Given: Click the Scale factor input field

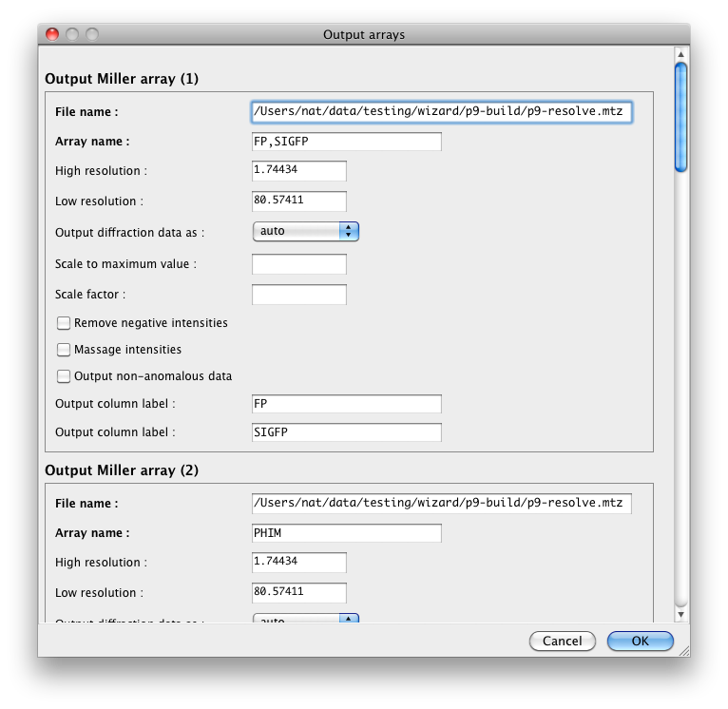Looking at the screenshot, I should point(298,295).
